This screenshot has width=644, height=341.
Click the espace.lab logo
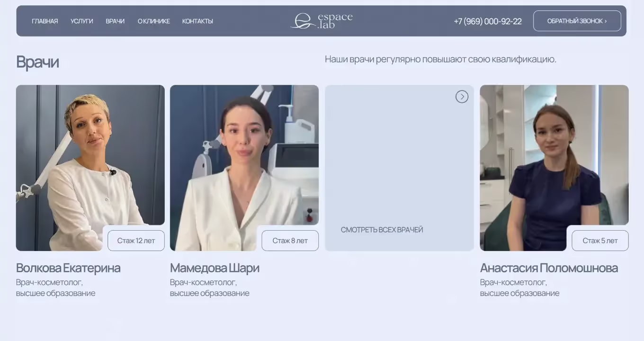click(x=322, y=21)
